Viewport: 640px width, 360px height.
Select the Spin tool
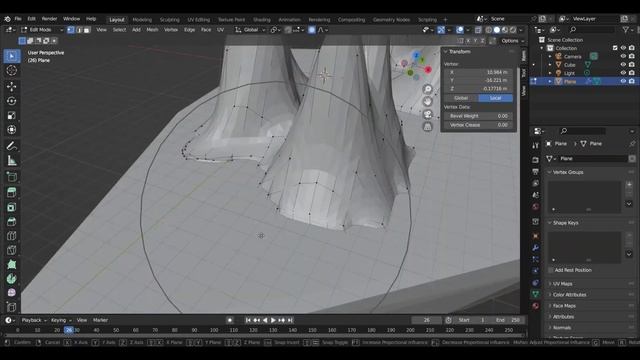pos(12,279)
